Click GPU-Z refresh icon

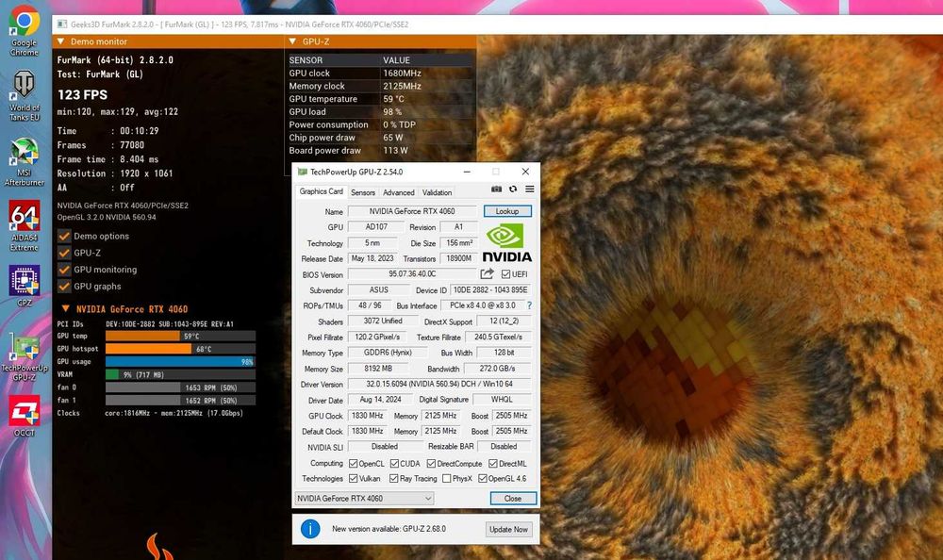513,189
